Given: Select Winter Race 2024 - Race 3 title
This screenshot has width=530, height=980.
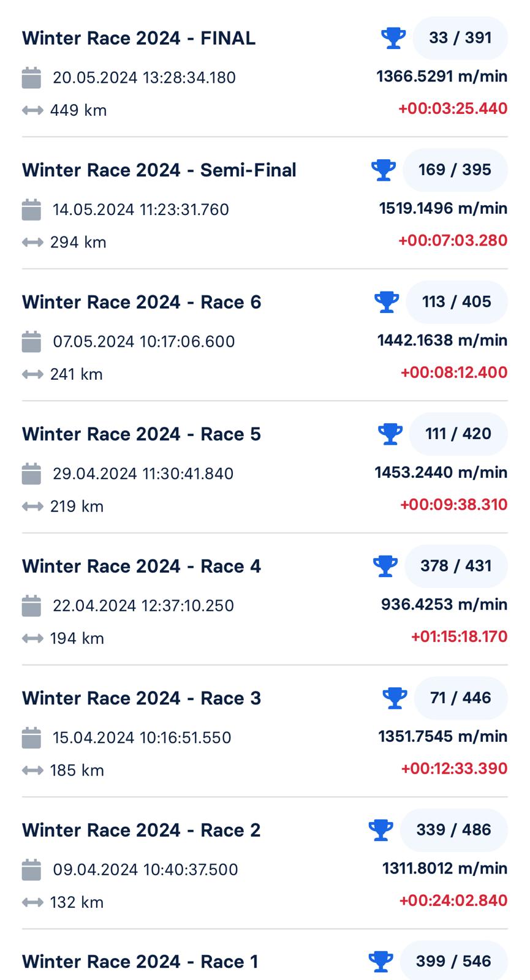Looking at the screenshot, I should click(x=142, y=698).
